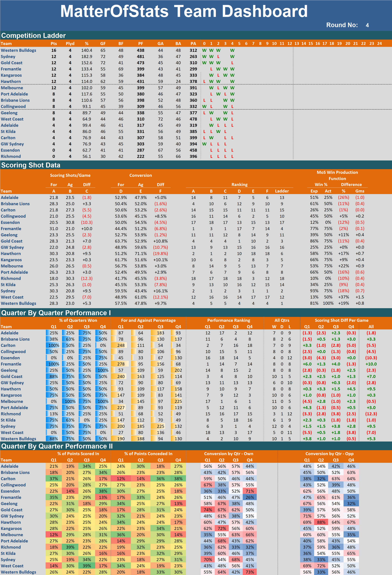Viewport: 392px width, 575px height.
Task: Select the Scoring Shot Data section header
Action: pyautogui.click(x=31, y=165)
